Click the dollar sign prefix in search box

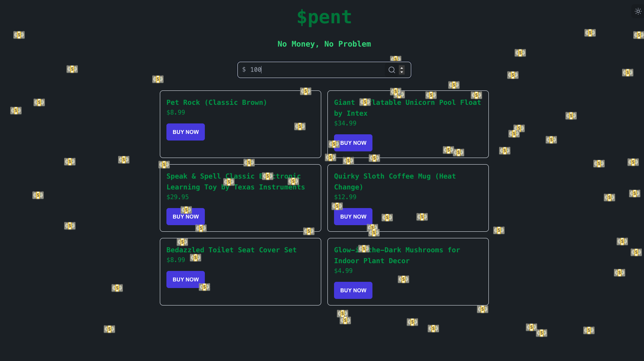coord(244,69)
